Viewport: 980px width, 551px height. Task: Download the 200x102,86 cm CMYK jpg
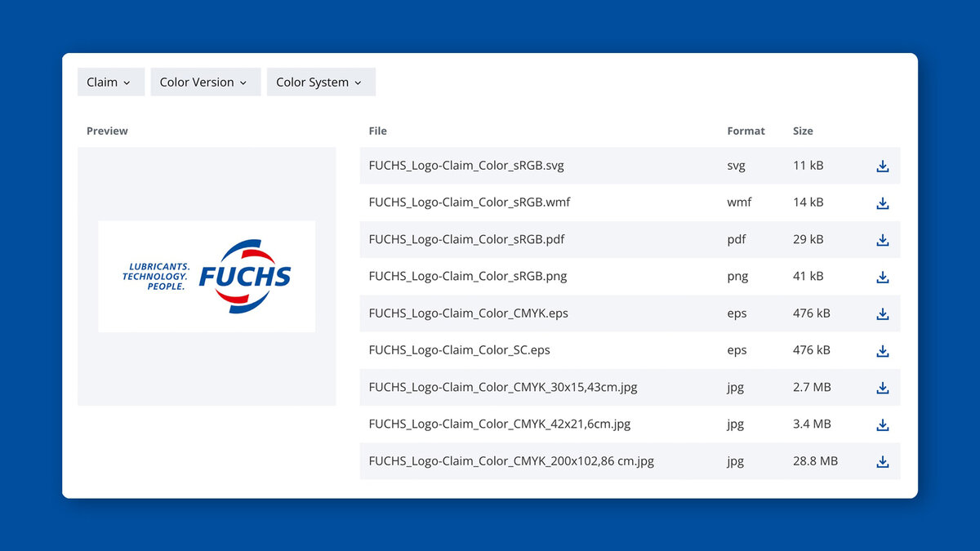point(882,461)
